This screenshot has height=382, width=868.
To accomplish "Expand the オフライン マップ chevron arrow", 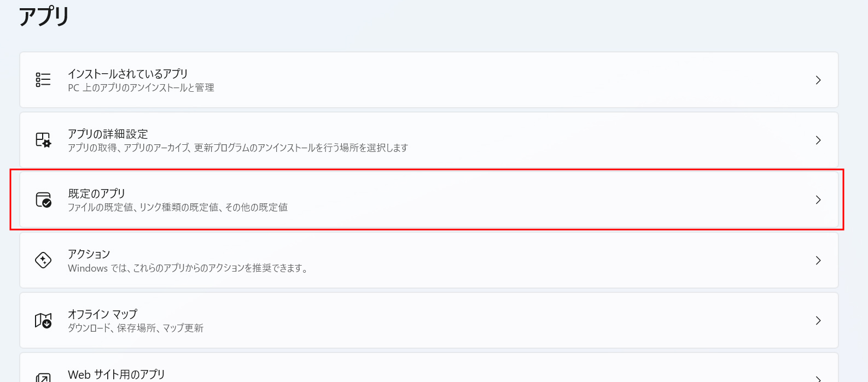I will 818,320.
